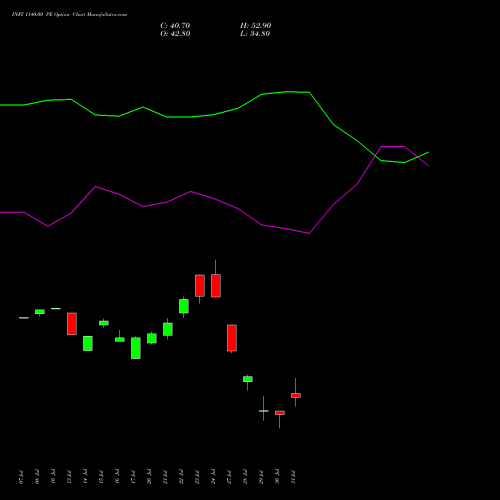Click the 13 Jul date axis label

69,477
